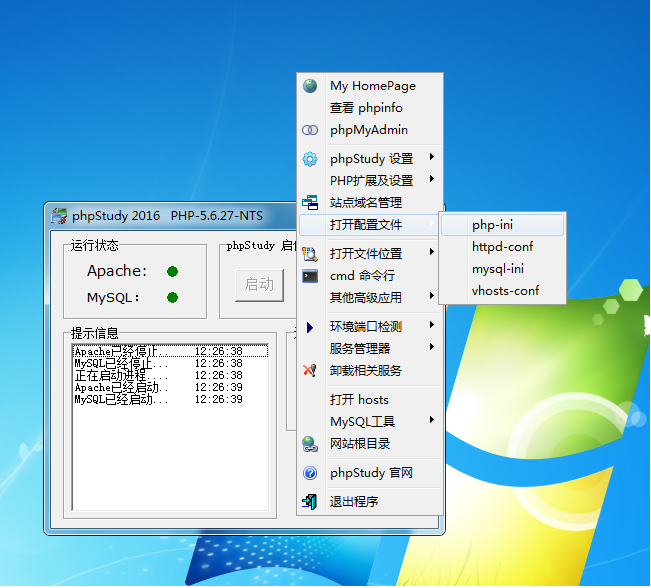651x588 pixels.
Task: Click the 启动 button
Action: [259, 285]
